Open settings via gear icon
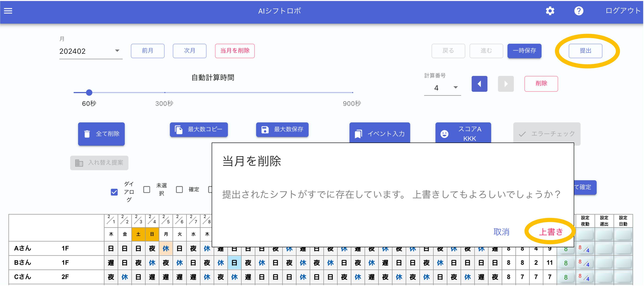The height and width of the screenshot is (286, 644). coord(550,11)
